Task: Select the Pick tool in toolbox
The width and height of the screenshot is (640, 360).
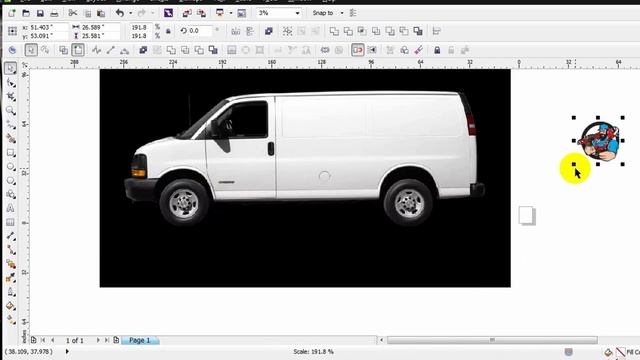Action: pos(11,68)
